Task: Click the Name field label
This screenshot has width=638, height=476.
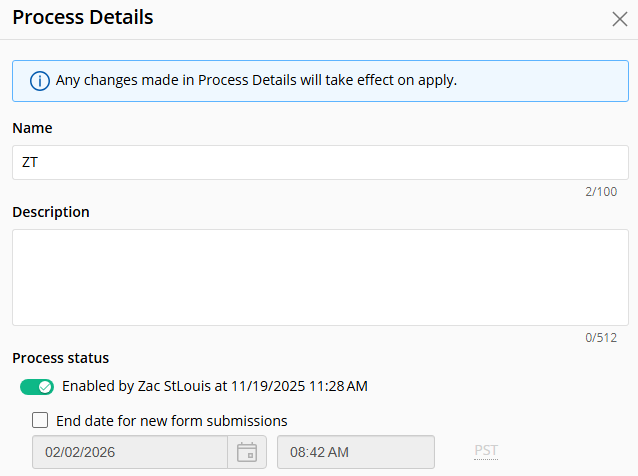Action: click(x=32, y=128)
